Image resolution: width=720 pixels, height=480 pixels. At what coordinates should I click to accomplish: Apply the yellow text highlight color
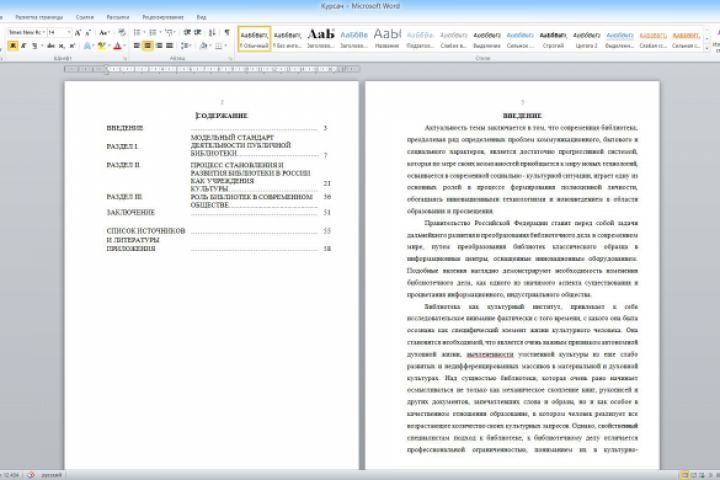coord(101,45)
